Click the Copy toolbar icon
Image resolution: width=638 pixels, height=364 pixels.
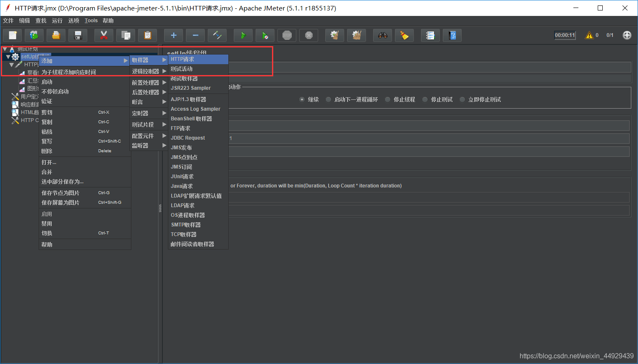(126, 35)
